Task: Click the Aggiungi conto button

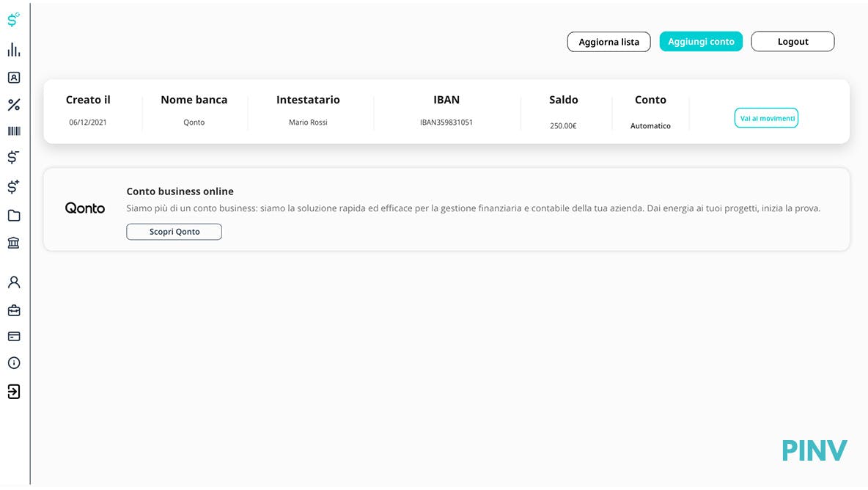Action: tap(701, 42)
